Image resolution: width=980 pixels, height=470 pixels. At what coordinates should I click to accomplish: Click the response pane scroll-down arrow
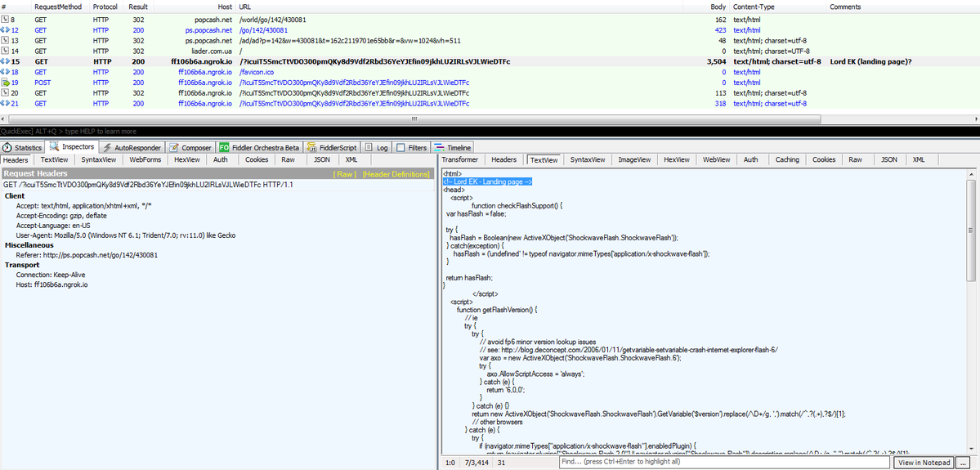pos(971,450)
